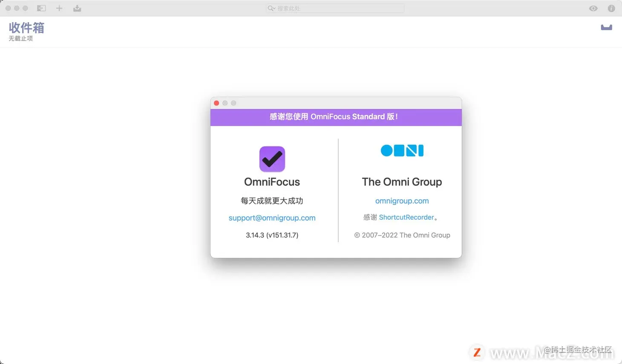
Task: Close the About OmniFocus dialog
Action: (x=216, y=103)
